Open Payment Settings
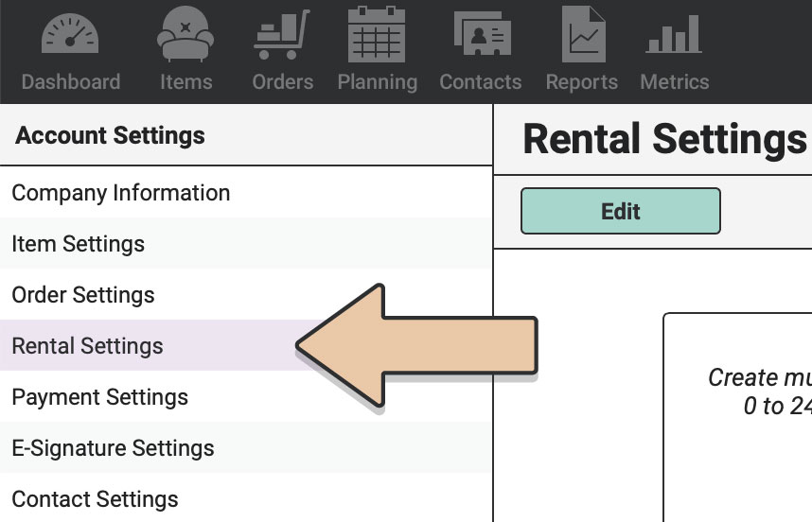The width and height of the screenshot is (812, 522). pos(246,397)
